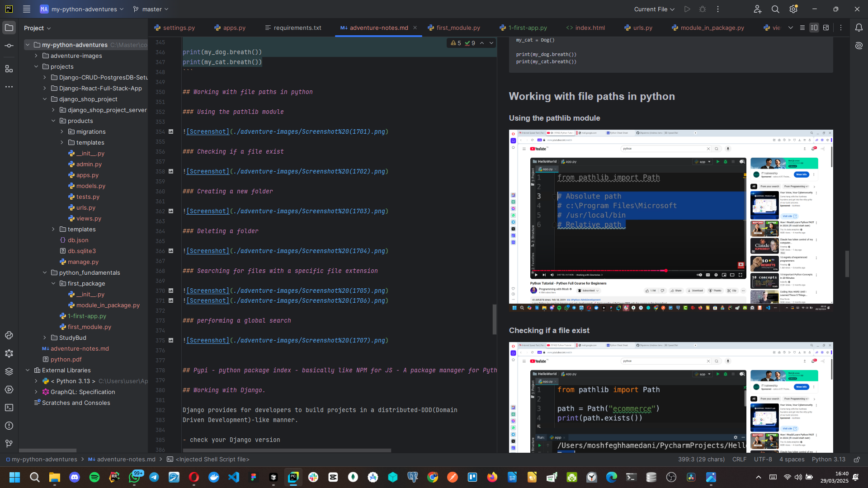Open the Project tool window icon
The image size is (868, 488).
tap(9, 28)
